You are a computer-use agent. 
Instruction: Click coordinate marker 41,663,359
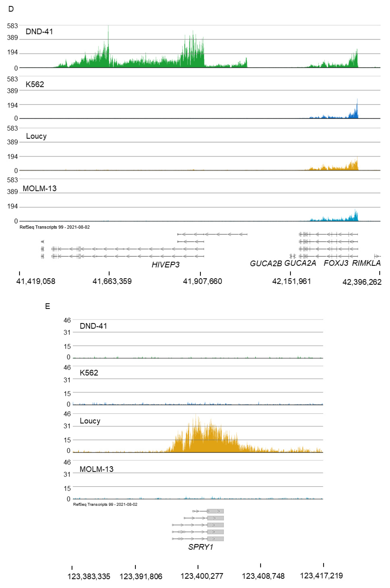112,281
